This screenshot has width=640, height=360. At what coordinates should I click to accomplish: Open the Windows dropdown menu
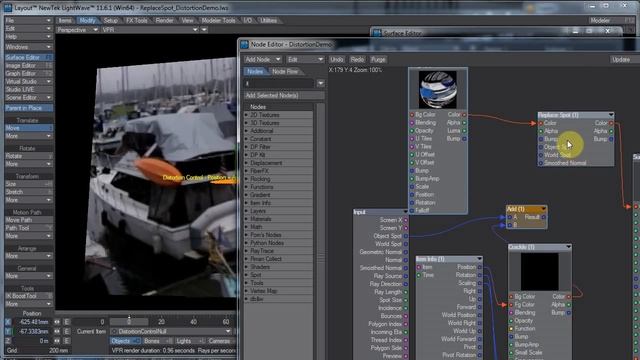tap(28, 47)
